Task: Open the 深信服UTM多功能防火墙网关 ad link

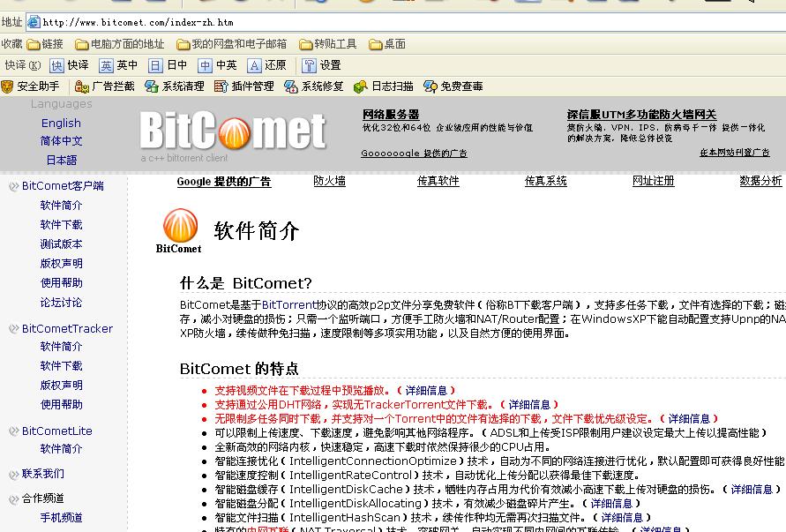Action: (641, 115)
